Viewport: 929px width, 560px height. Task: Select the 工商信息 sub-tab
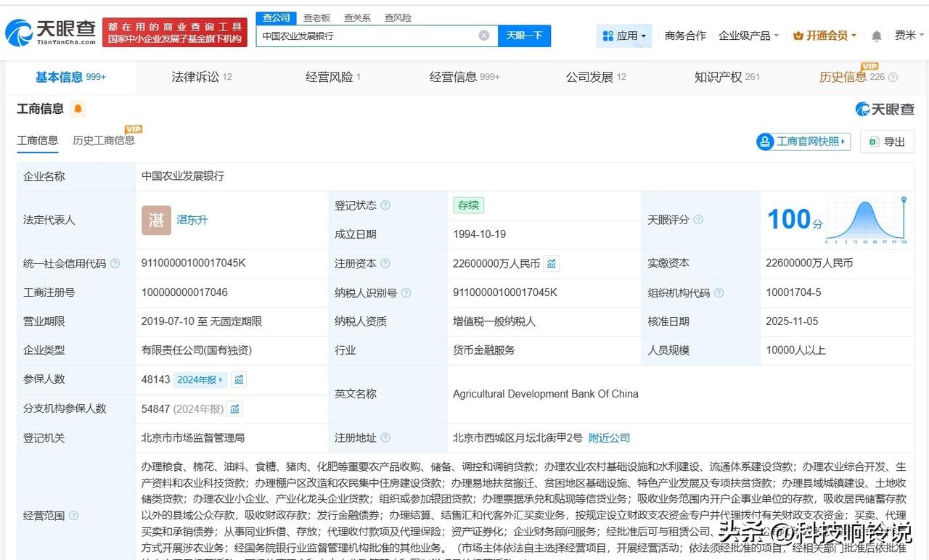[x=38, y=141]
